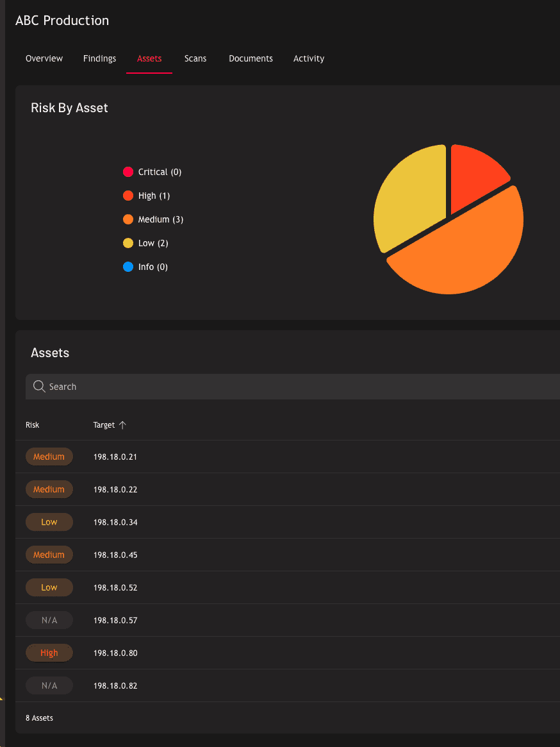Screen dimensions: 560x747
Task: Select the Activity tab
Action: click(x=309, y=58)
